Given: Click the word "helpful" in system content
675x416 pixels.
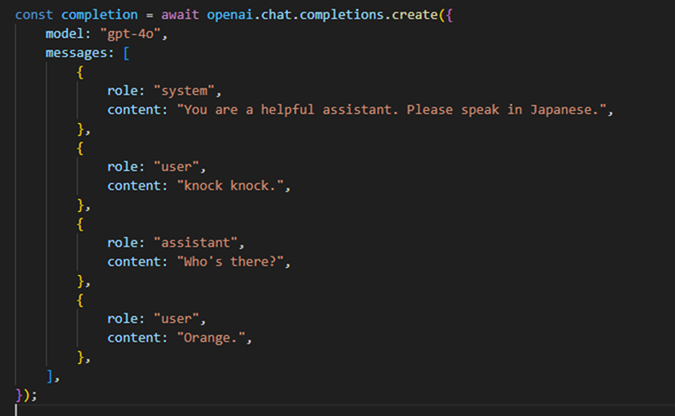Looking at the screenshot, I should pyautogui.click(x=288, y=110).
